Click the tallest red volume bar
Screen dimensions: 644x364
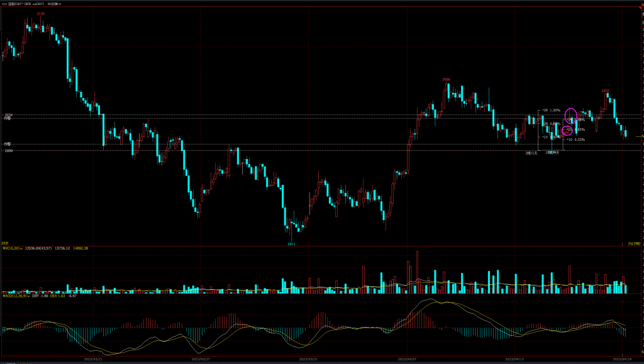pos(416,272)
